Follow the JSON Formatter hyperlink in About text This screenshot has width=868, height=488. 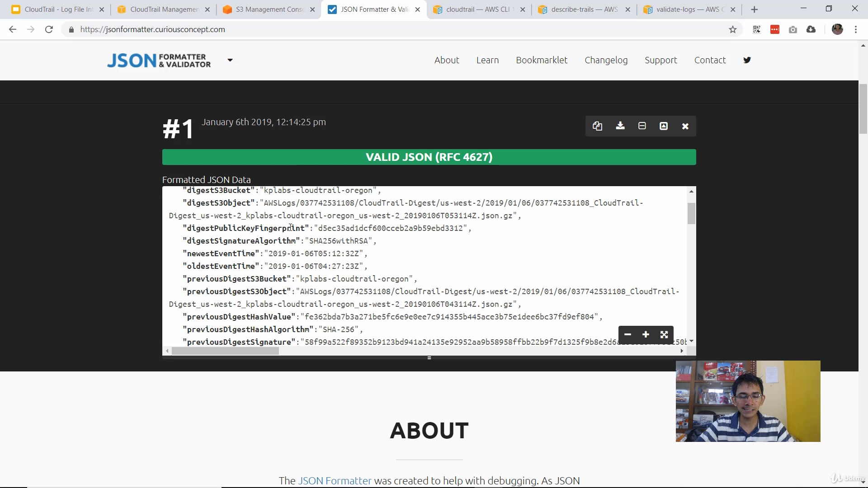[335, 481]
